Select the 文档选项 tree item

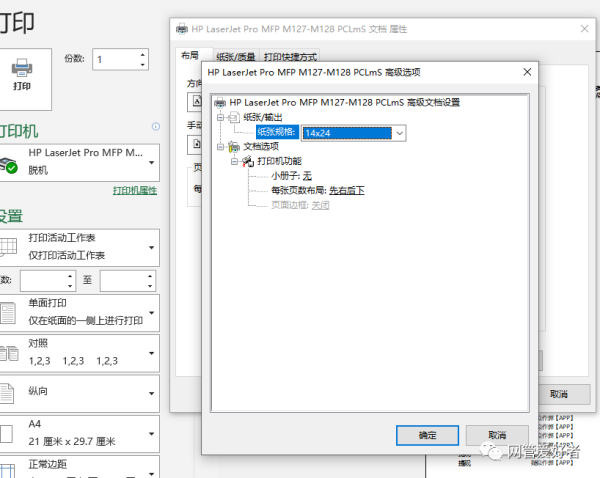click(261, 147)
